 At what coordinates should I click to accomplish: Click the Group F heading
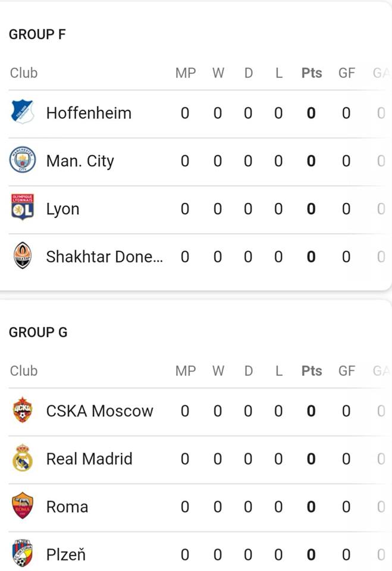37,34
